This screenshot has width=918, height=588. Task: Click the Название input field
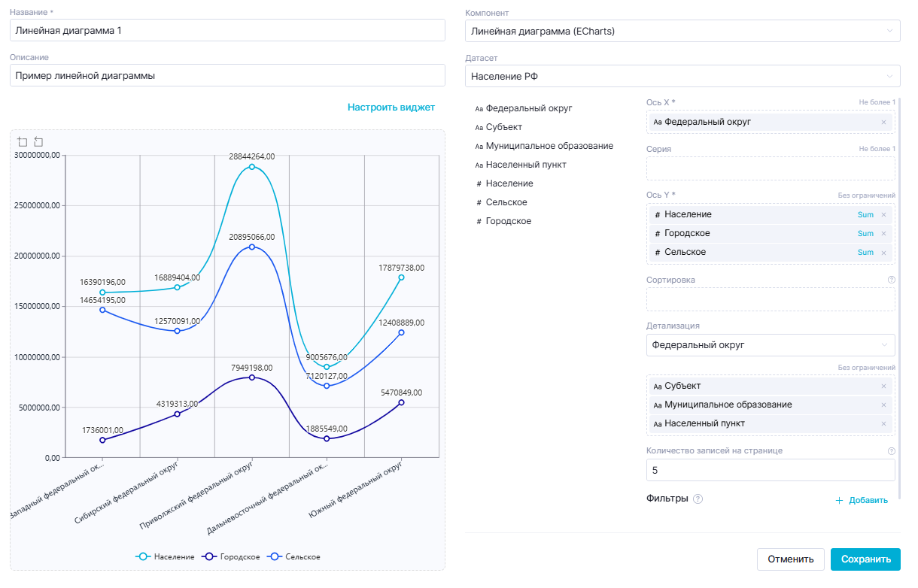coord(227,31)
